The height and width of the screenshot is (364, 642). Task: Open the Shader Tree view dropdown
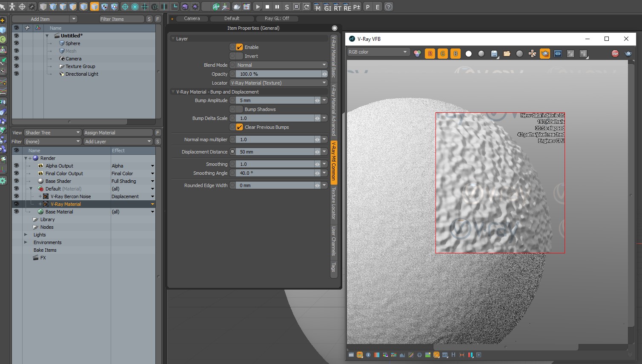(x=52, y=133)
